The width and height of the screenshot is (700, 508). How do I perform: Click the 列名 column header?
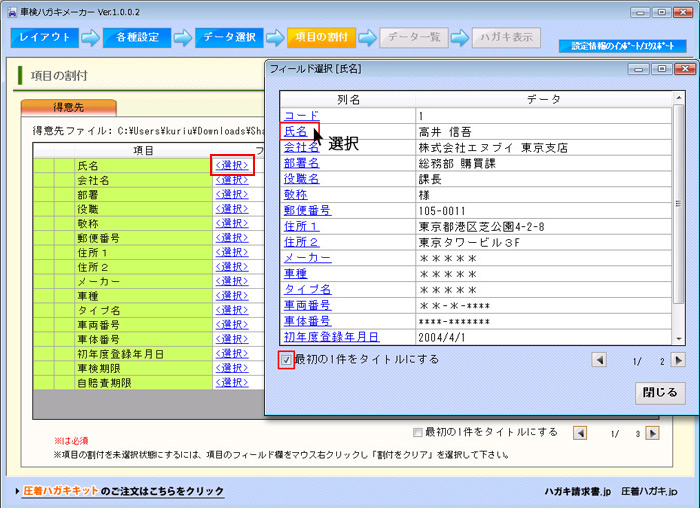[348, 99]
